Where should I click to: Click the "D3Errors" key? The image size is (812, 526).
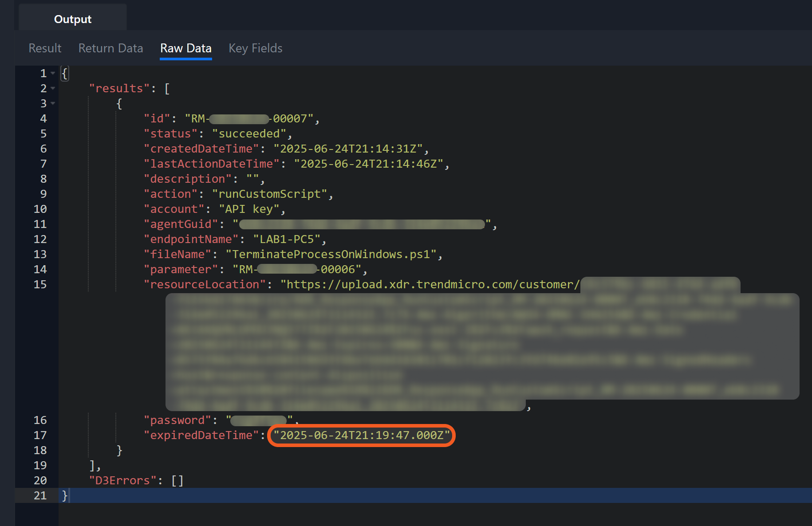(x=122, y=480)
